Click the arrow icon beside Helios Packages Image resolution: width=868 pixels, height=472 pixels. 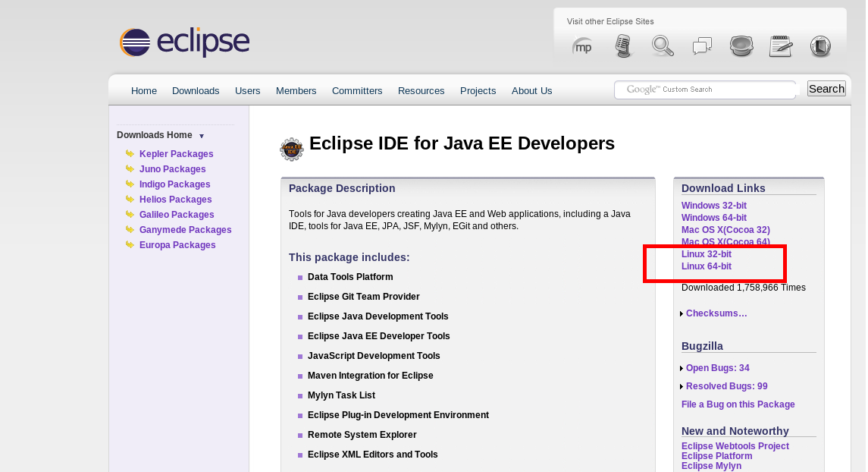pos(130,199)
